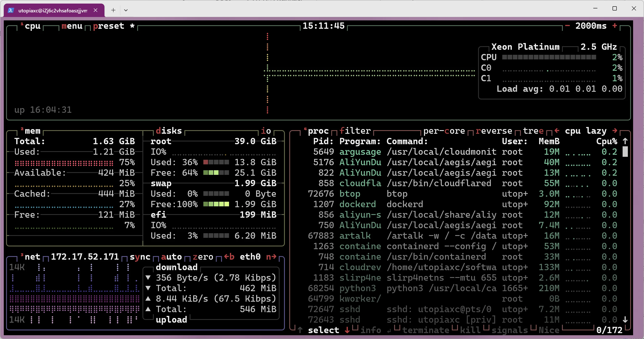This screenshot has width=644, height=339.
Task: Increase update interval with the plus sign
Action: click(615, 26)
